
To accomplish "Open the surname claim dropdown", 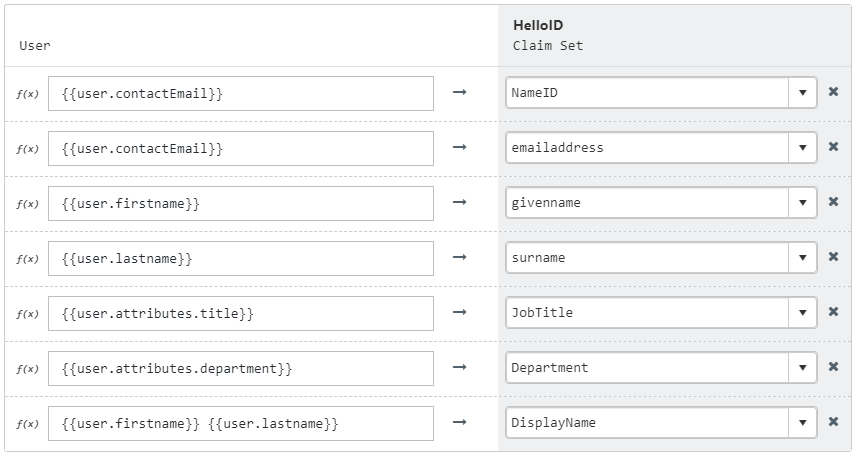I will (803, 257).
